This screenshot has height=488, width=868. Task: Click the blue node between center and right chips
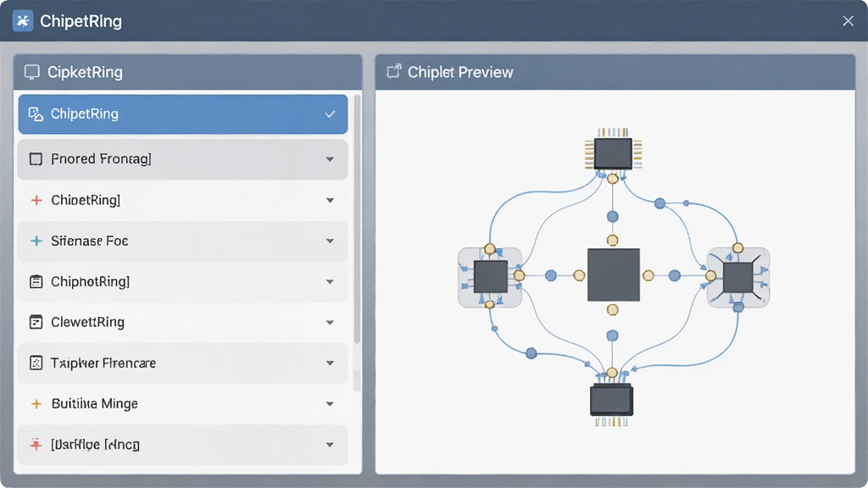674,275
